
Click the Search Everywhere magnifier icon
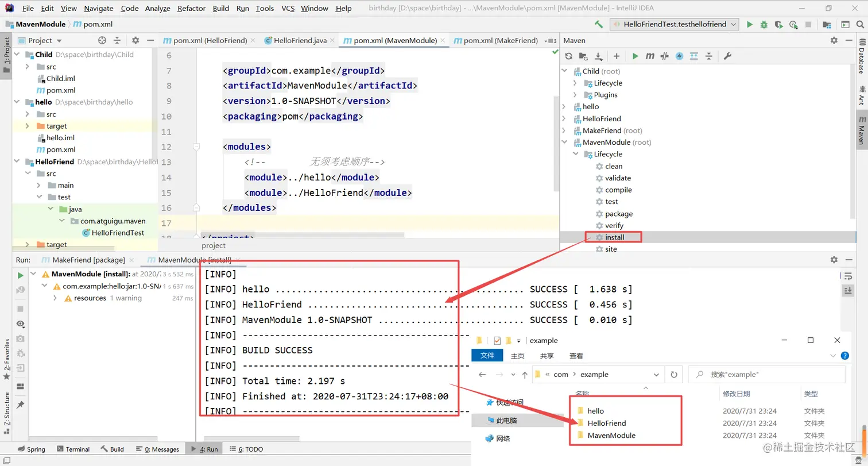tap(861, 24)
